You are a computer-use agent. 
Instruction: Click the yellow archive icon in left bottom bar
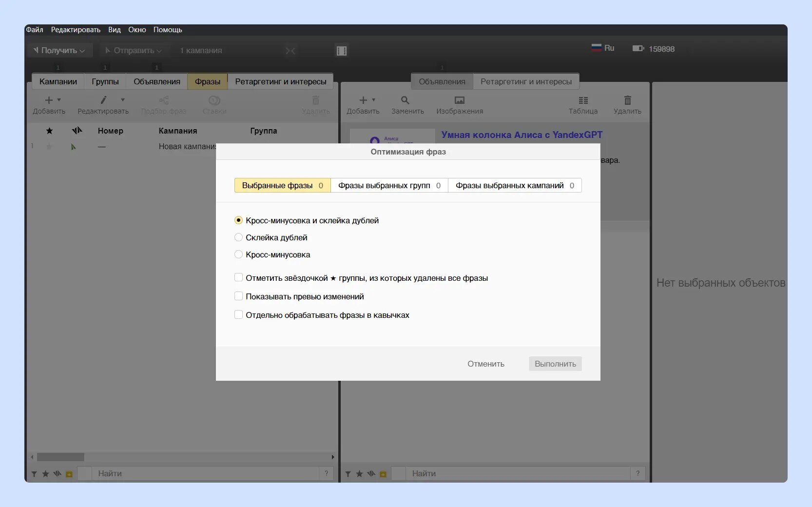point(69,474)
